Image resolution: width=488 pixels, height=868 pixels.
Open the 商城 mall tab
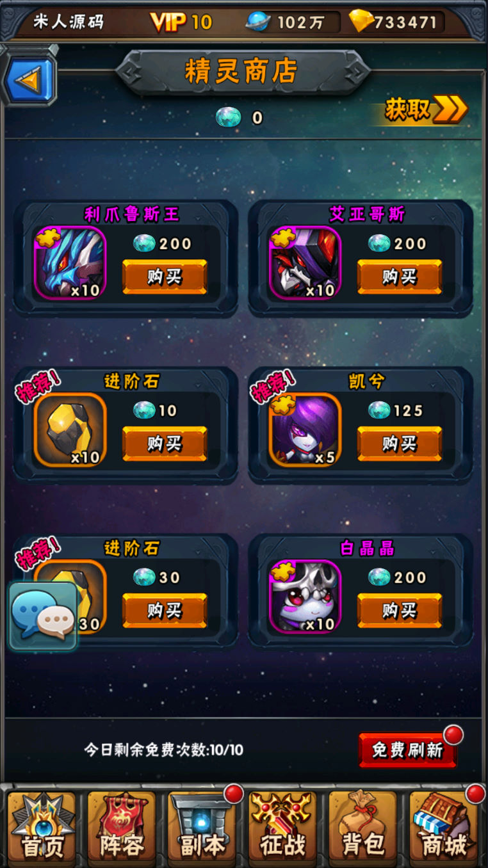click(444, 825)
